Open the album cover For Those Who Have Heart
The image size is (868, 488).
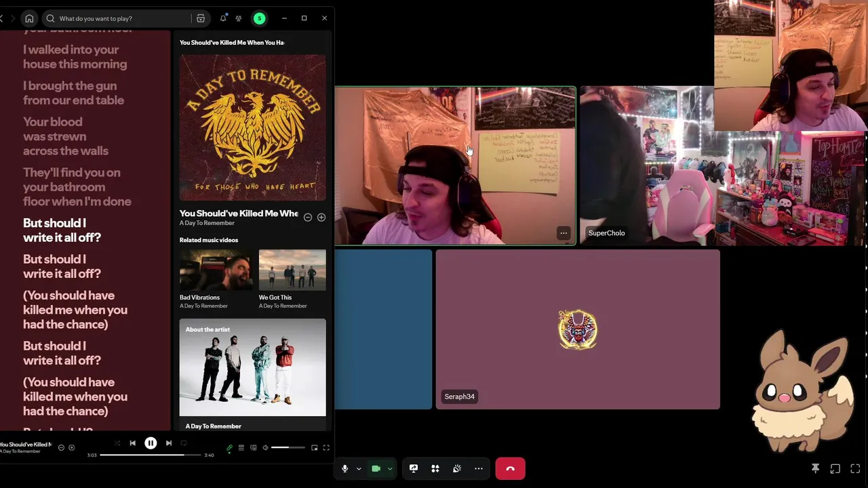pyautogui.click(x=252, y=127)
